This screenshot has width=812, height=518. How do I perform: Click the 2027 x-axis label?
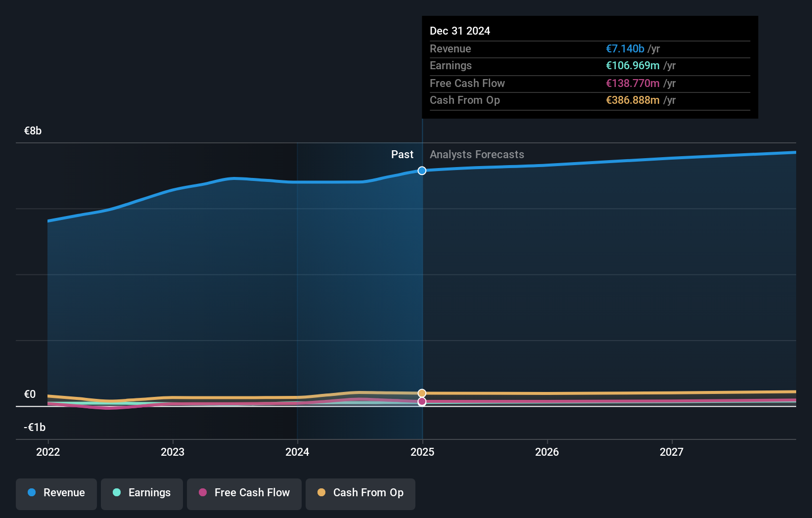[672, 452]
